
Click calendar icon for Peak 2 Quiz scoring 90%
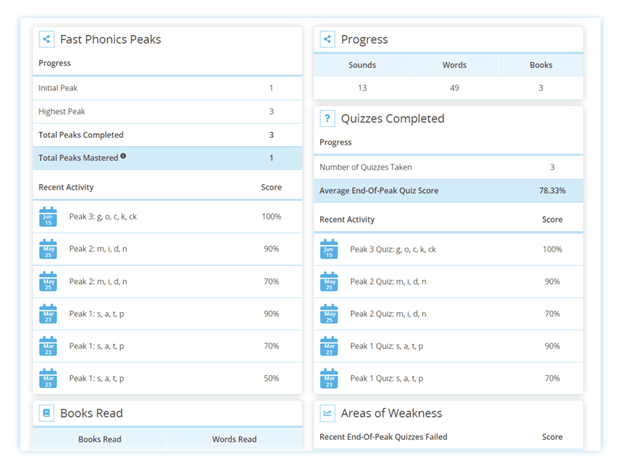[329, 281]
